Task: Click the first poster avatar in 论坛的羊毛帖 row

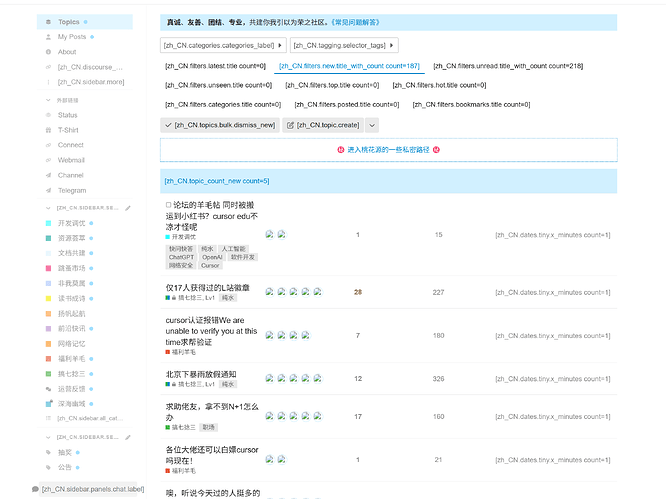Action: coord(269,234)
